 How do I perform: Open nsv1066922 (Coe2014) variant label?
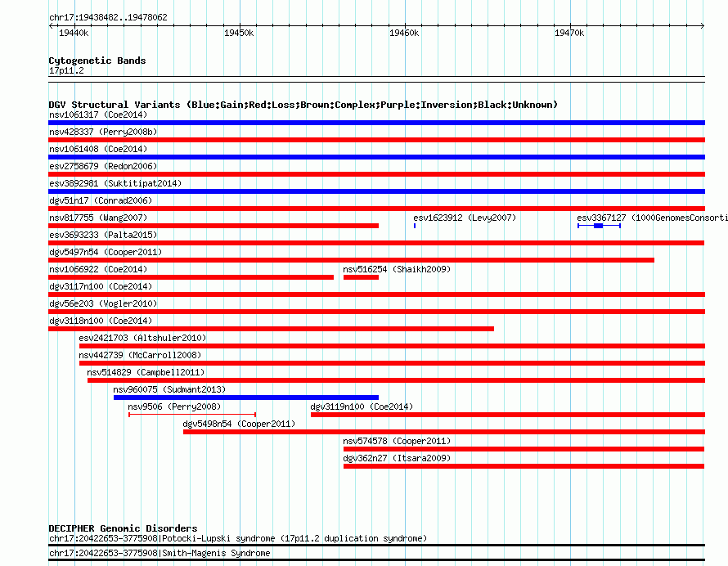pos(98,269)
